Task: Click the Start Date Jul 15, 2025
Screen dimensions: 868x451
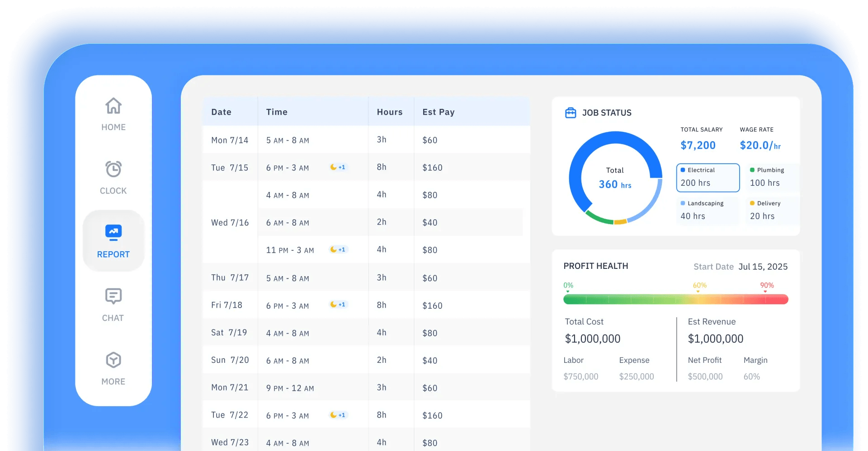Action: [x=741, y=267]
